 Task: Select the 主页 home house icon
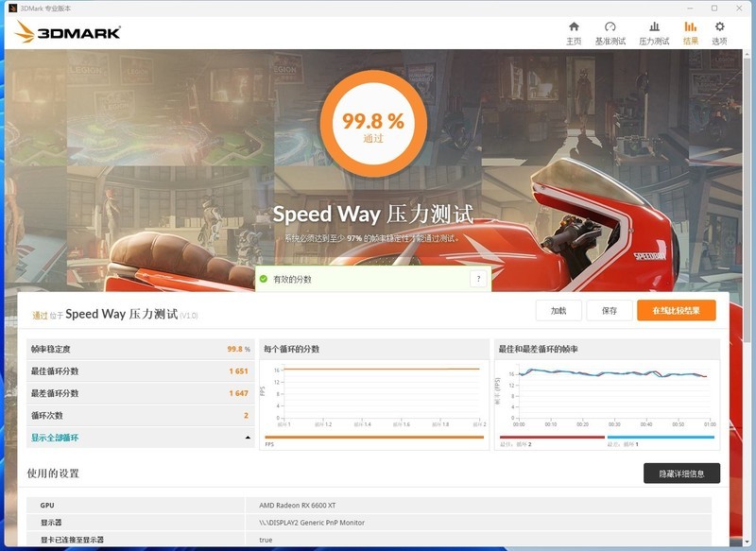coord(574,27)
